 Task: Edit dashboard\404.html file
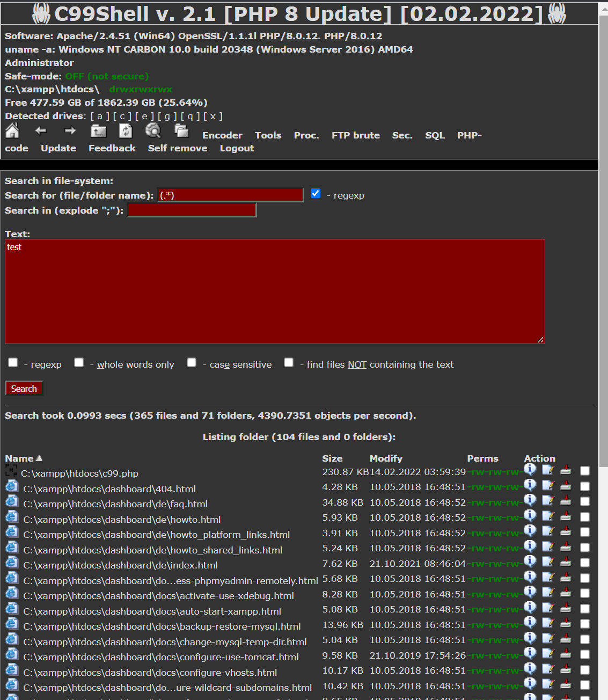coord(548,485)
